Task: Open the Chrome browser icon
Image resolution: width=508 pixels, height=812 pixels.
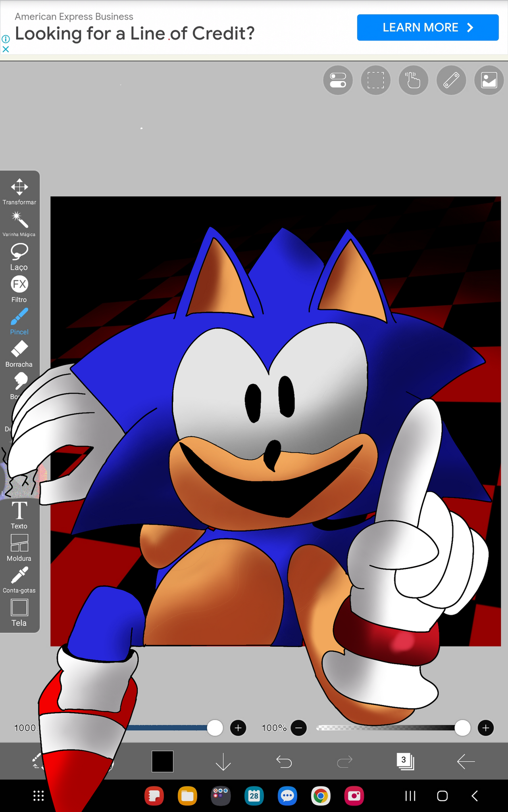Action: click(x=321, y=796)
